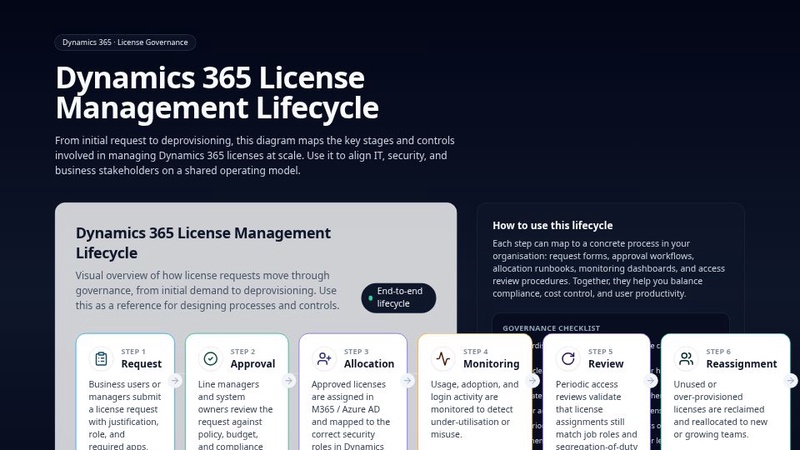Viewport: 800px width, 450px height.
Task: Click the Monitoring card description about usage and adoption
Action: [x=474, y=409]
